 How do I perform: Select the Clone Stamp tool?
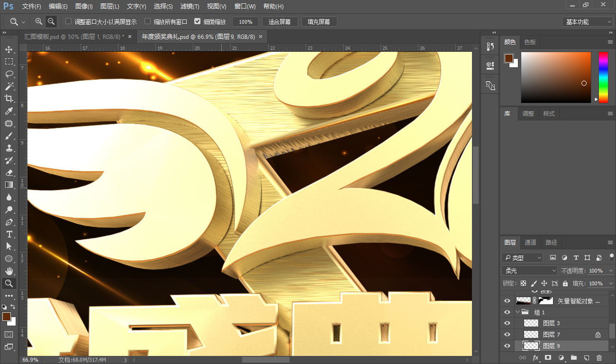click(x=9, y=148)
